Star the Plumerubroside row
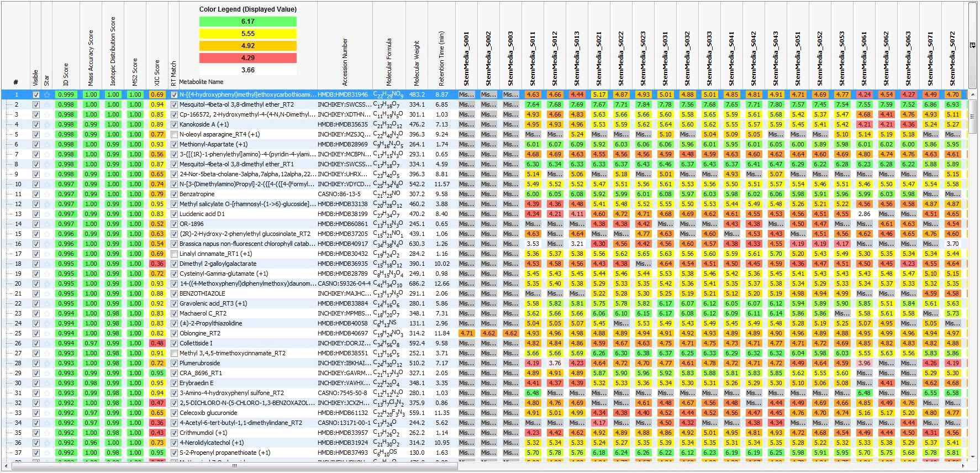 47,363
